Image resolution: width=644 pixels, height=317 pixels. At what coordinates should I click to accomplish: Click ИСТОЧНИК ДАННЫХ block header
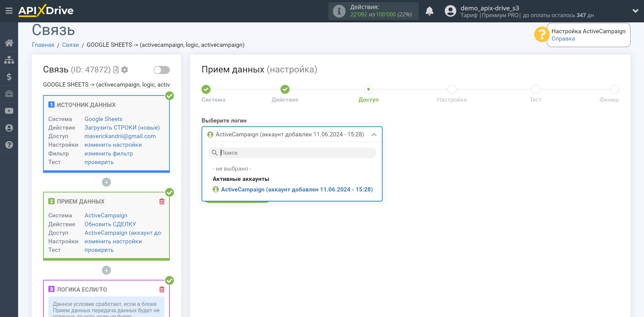86,105
